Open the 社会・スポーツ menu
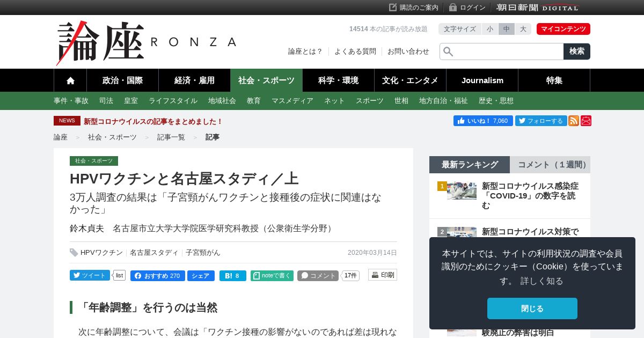The image size is (644, 338). tap(267, 80)
